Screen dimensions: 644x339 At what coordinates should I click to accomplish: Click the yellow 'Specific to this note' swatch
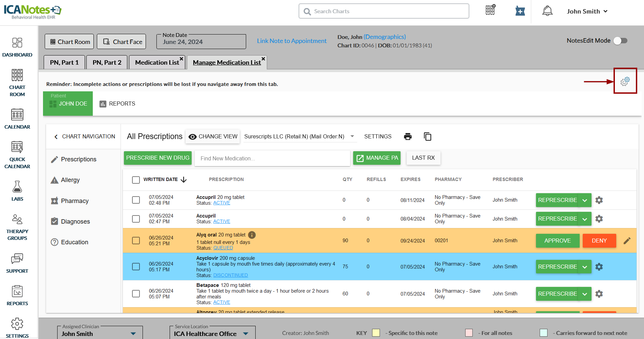[376, 333]
